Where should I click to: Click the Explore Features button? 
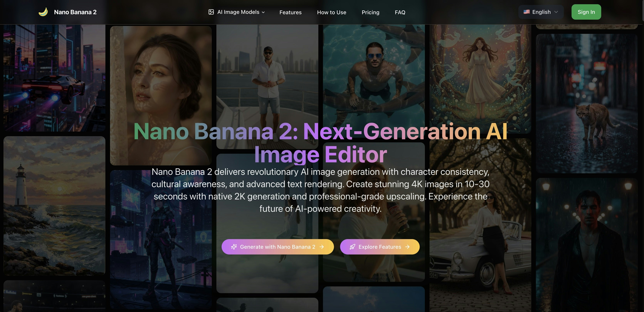(379, 247)
